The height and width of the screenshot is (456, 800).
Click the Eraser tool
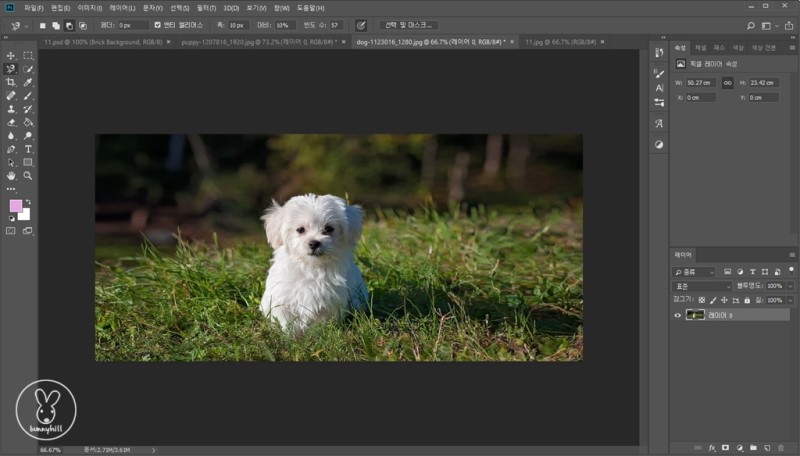11,122
